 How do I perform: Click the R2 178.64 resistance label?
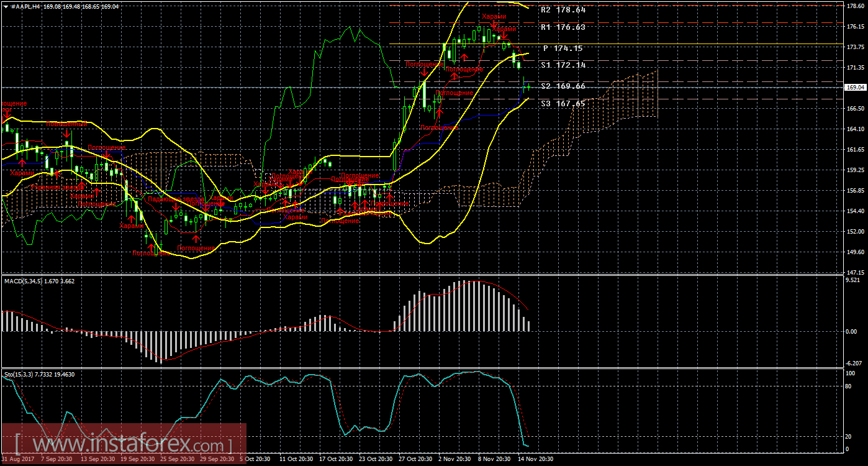563,10
